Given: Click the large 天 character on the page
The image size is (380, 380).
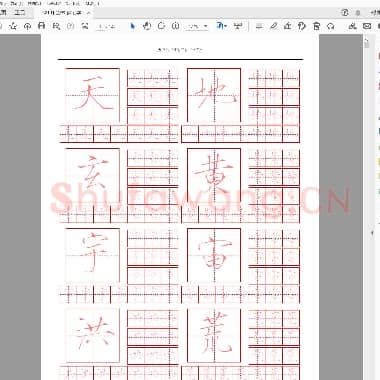Looking at the screenshot, I should click(93, 94).
